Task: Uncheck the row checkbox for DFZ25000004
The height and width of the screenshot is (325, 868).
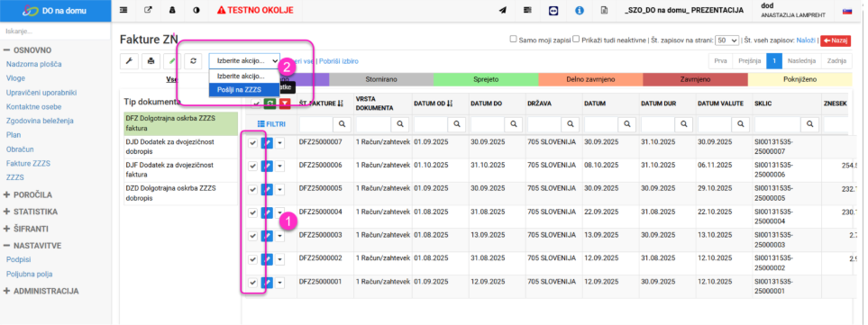Action: click(x=253, y=212)
